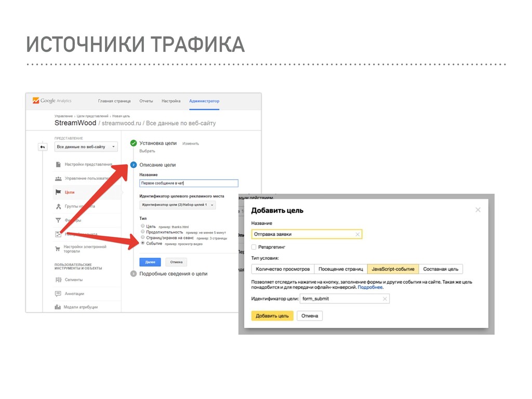This screenshot has height=399, width=532.
Task: Click the green check goal setup step icon
Action: pos(134,143)
